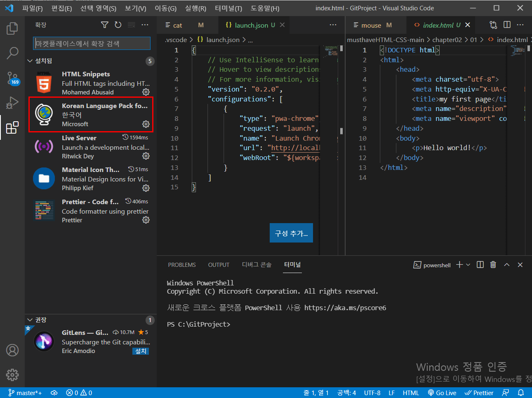Screen dimensions: 532x398
Task: Open 보기(V) menu
Action: (136, 8)
